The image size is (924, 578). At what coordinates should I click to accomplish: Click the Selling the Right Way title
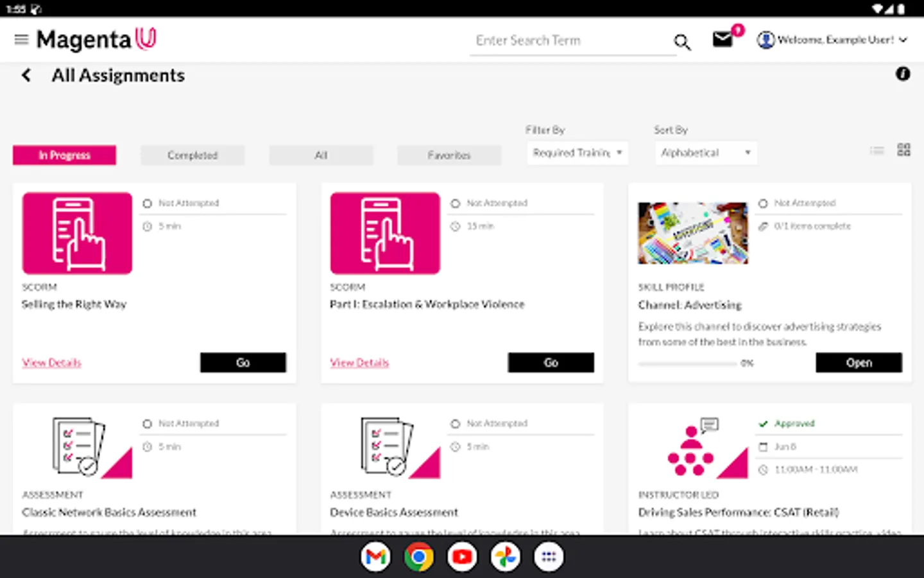[x=74, y=304]
